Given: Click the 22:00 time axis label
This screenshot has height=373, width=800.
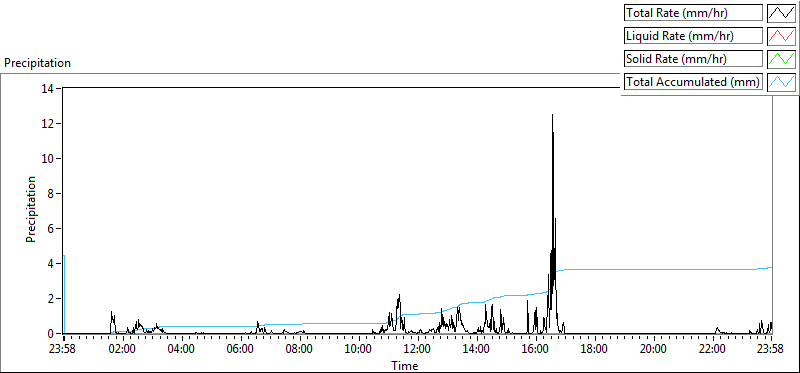Looking at the screenshot, I should [x=713, y=350].
